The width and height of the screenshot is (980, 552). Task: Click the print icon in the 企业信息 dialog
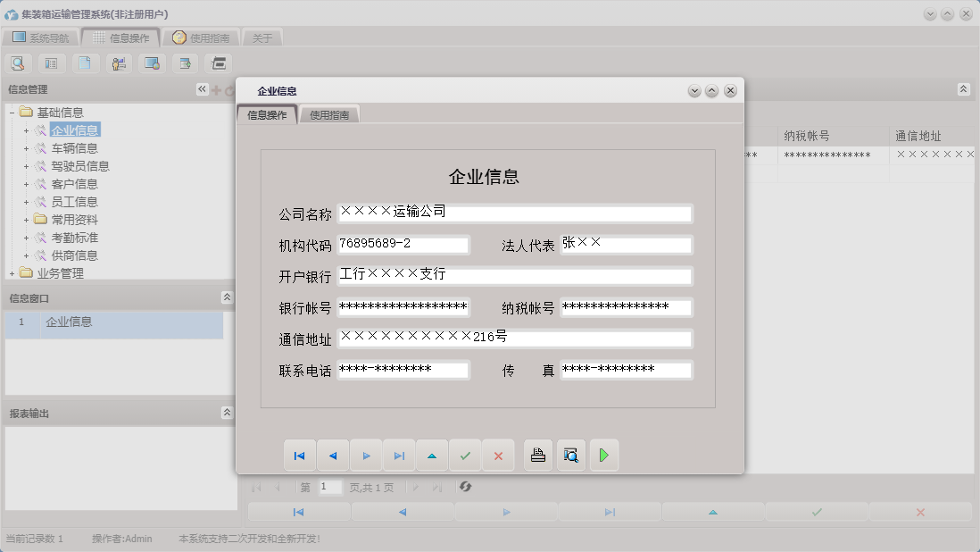[536, 455]
